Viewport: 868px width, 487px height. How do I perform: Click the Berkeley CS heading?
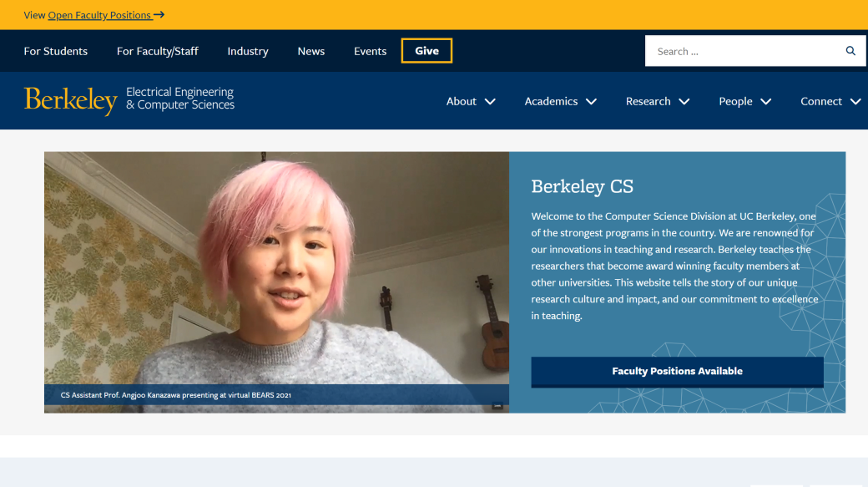coord(582,187)
